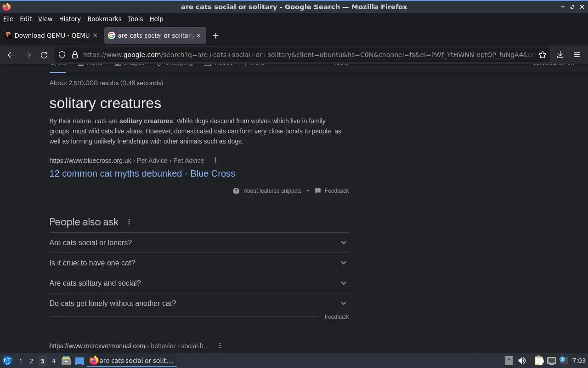
Task: Click the 7:03 clock in taskbar
Action: (x=579, y=361)
